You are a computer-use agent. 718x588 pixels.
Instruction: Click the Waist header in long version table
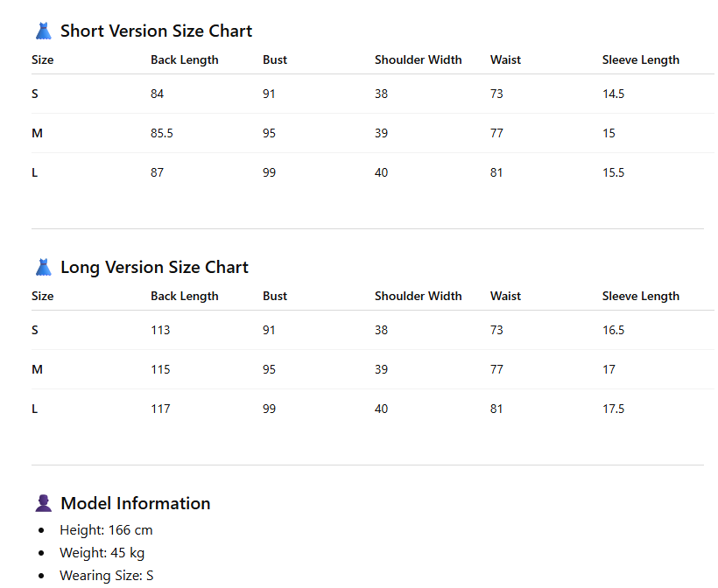coord(505,296)
